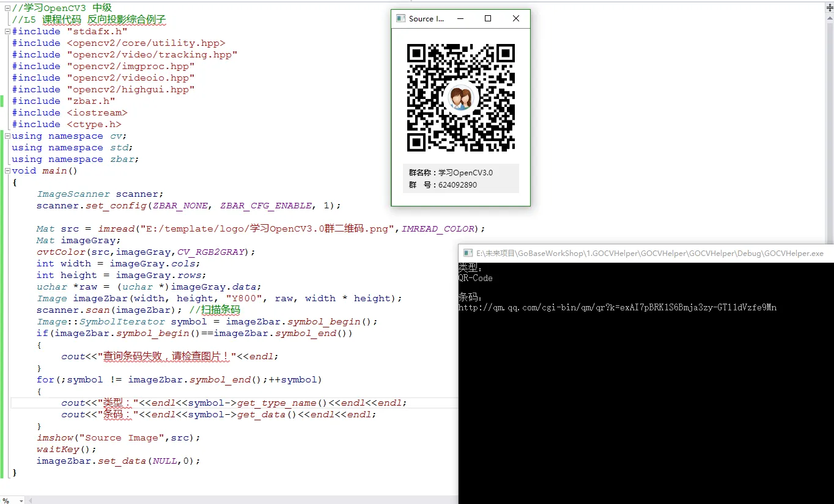Click the using namespace cv line
This screenshot has height=504, width=834.
(x=70, y=136)
